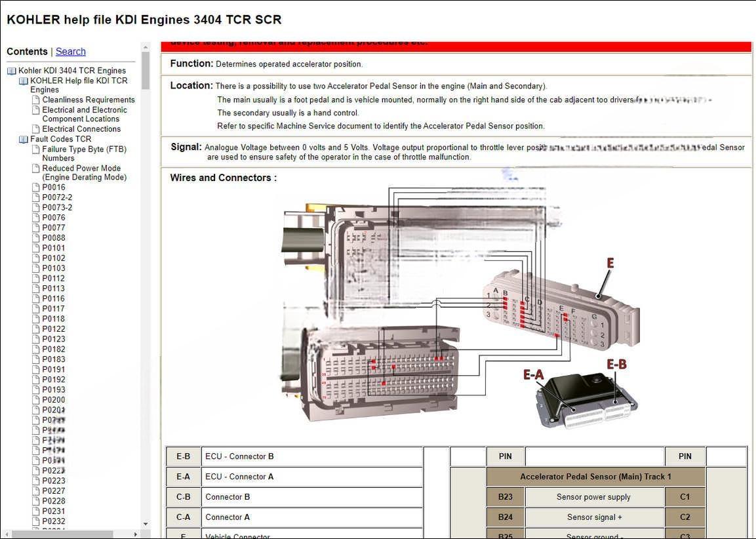Click the page icon next to P0200

[36, 400]
